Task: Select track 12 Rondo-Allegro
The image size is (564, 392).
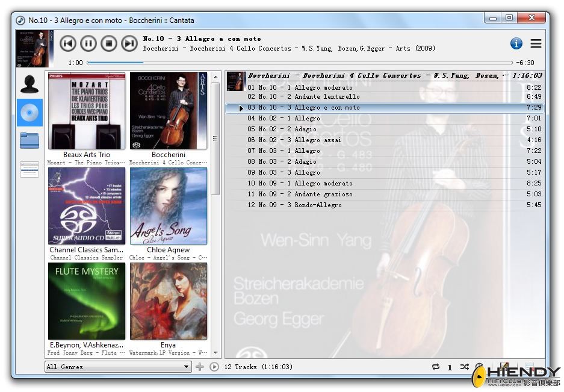Action: (384, 205)
